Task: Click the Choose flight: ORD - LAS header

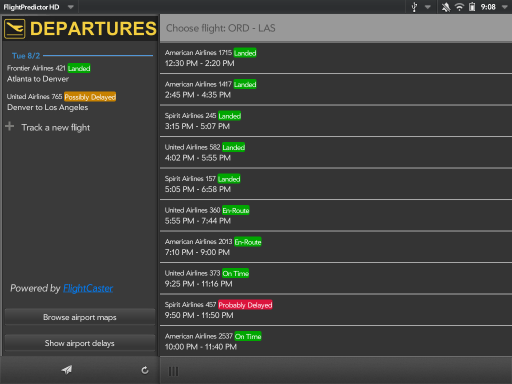Action: tap(336, 28)
